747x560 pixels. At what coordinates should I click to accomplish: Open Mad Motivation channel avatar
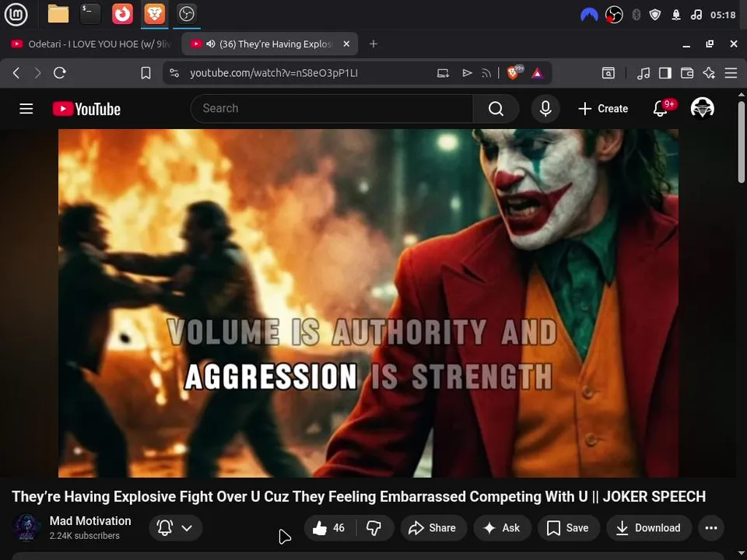pos(26,527)
